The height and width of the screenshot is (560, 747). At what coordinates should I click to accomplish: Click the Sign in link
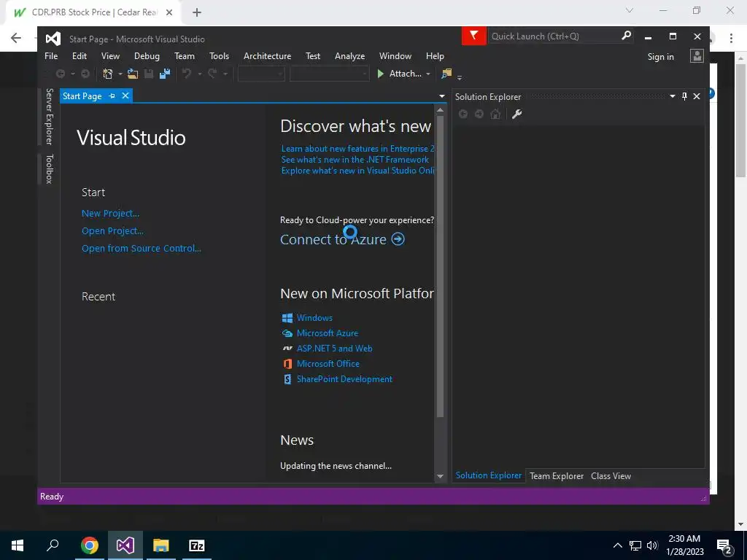click(660, 57)
